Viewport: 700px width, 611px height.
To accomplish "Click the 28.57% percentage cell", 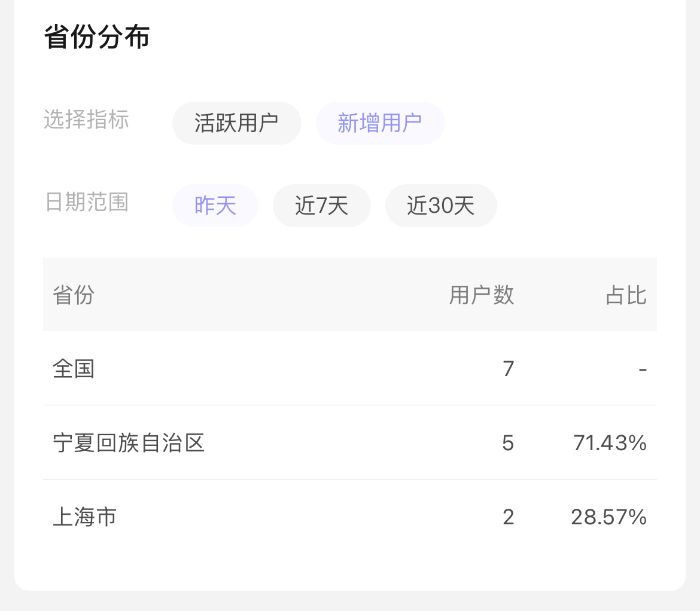I will 608,517.
